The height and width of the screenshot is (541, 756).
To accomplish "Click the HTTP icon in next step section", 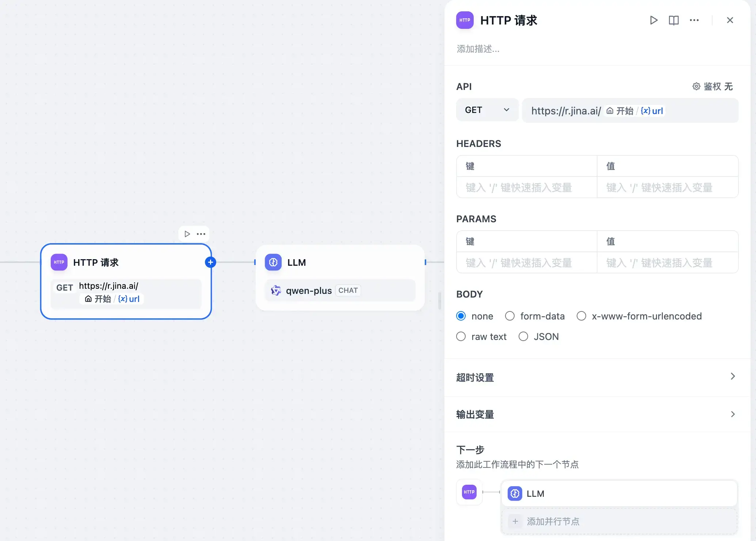I will pyautogui.click(x=469, y=492).
